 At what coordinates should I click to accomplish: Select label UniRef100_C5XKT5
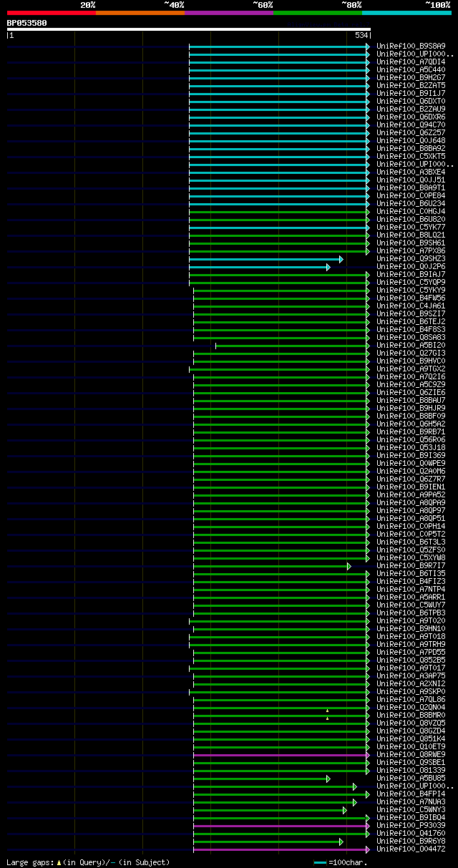(x=411, y=157)
